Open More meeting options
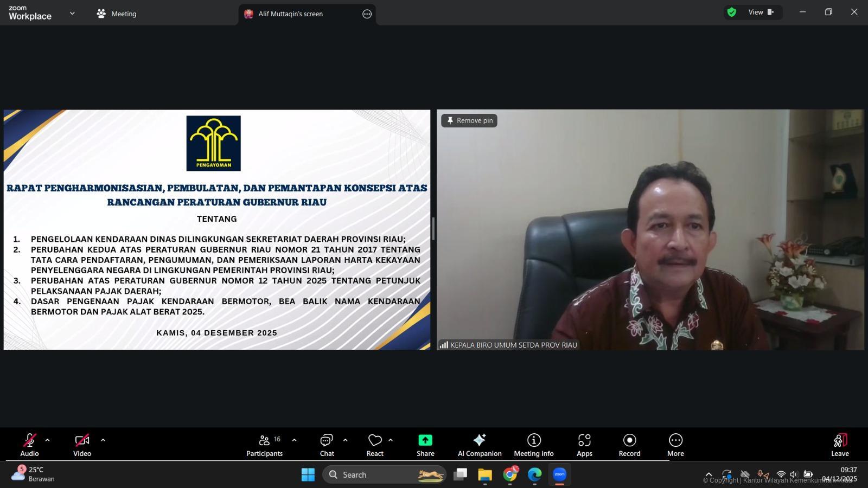Image resolution: width=868 pixels, height=488 pixels. tap(675, 445)
